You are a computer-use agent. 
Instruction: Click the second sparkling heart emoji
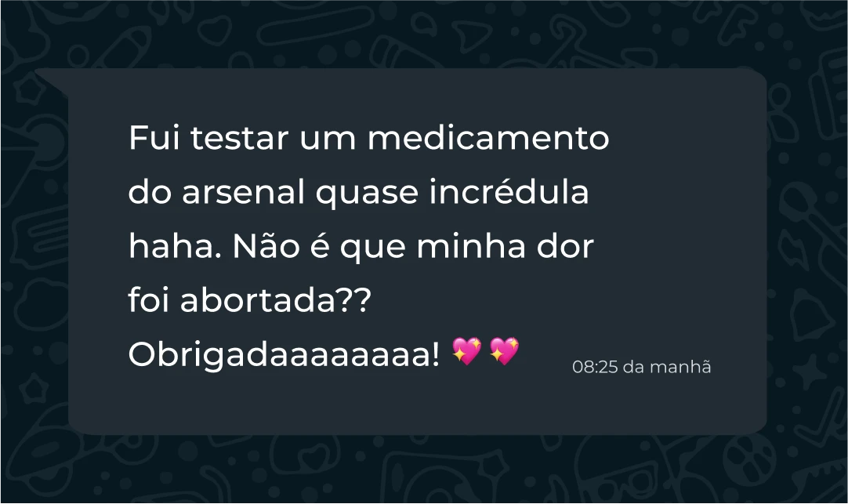pos(504,351)
